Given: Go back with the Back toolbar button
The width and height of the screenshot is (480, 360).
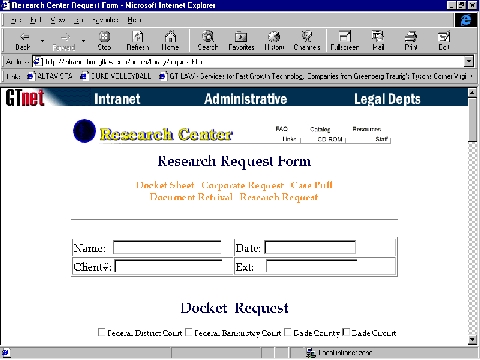Looking at the screenshot, I should (23, 41).
